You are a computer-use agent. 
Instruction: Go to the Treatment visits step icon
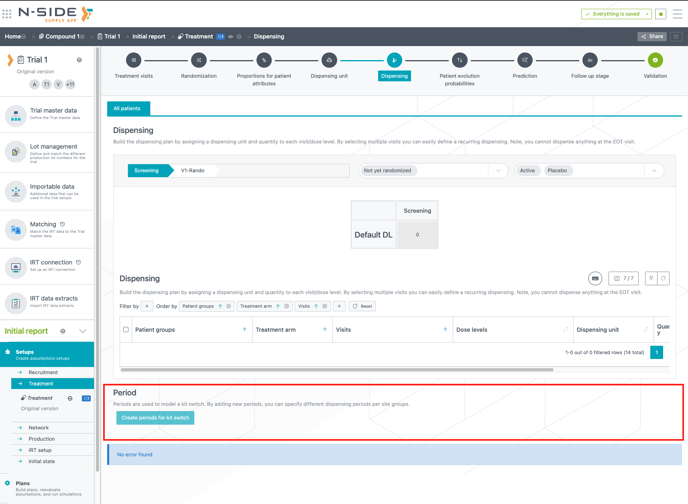(x=133, y=60)
